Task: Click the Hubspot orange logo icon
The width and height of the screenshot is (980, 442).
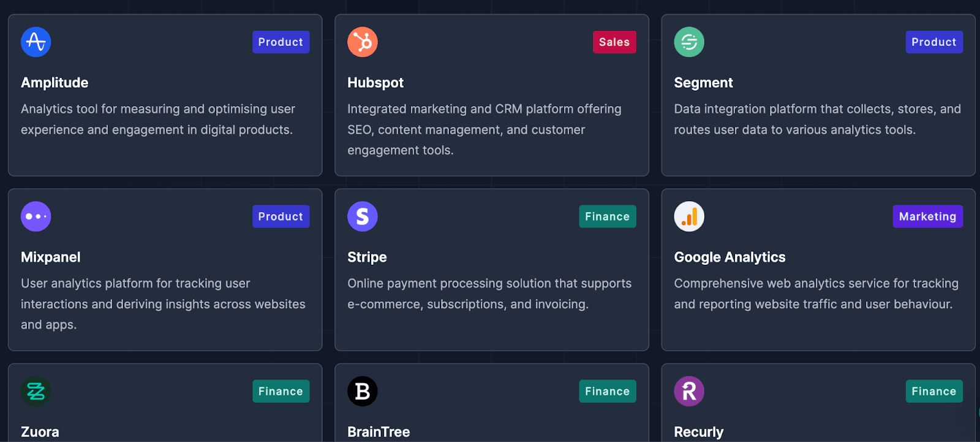Action: click(363, 42)
